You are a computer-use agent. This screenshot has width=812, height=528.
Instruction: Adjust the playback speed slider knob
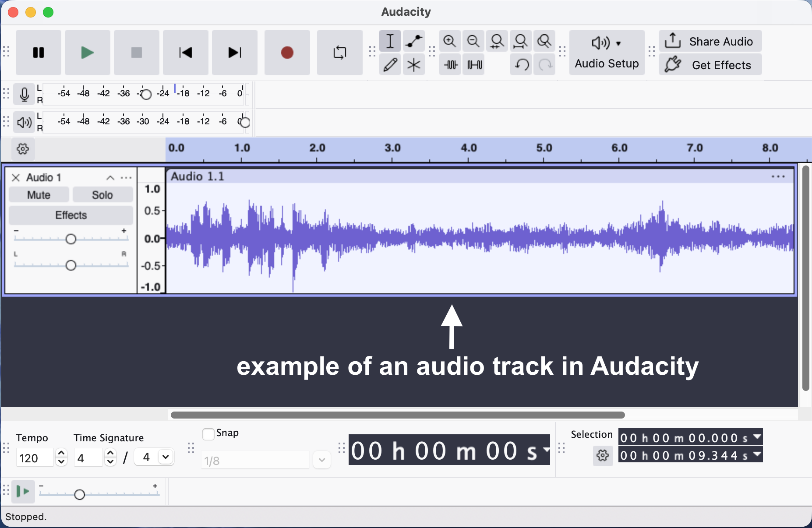coord(80,495)
